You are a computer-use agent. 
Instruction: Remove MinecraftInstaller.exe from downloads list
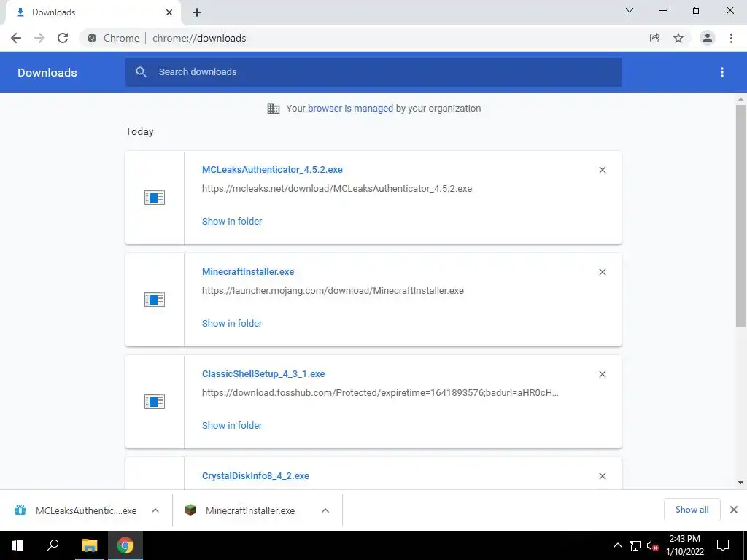[602, 272]
